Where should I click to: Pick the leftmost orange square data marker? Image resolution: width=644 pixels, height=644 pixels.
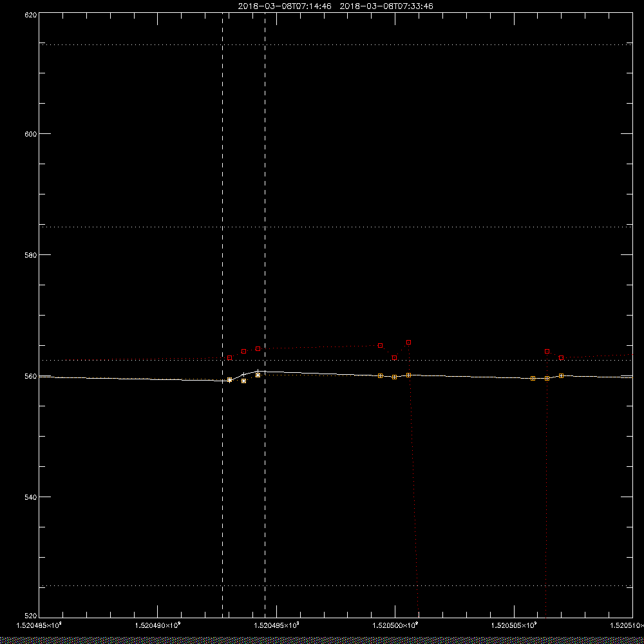pos(230,380)
